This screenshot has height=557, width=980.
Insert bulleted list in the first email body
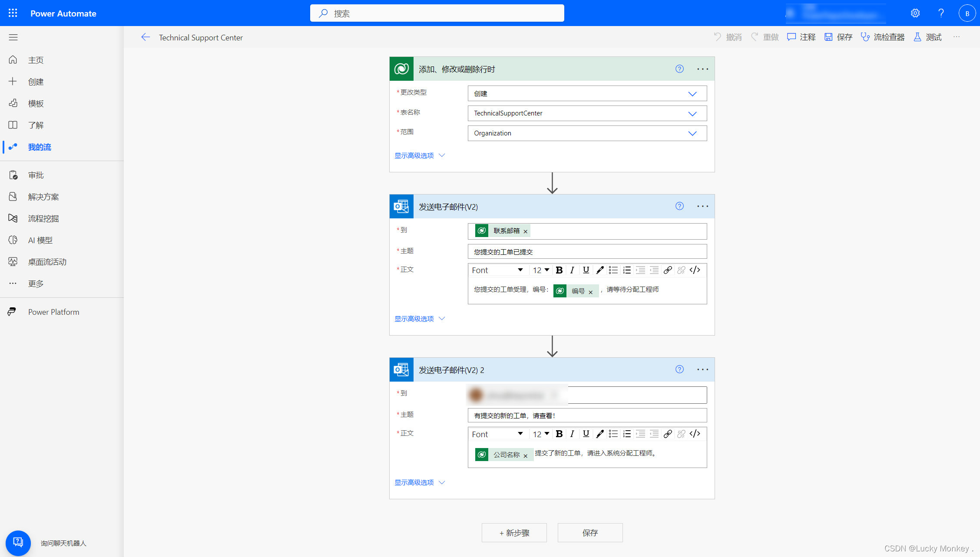click(x=613, y=270)
